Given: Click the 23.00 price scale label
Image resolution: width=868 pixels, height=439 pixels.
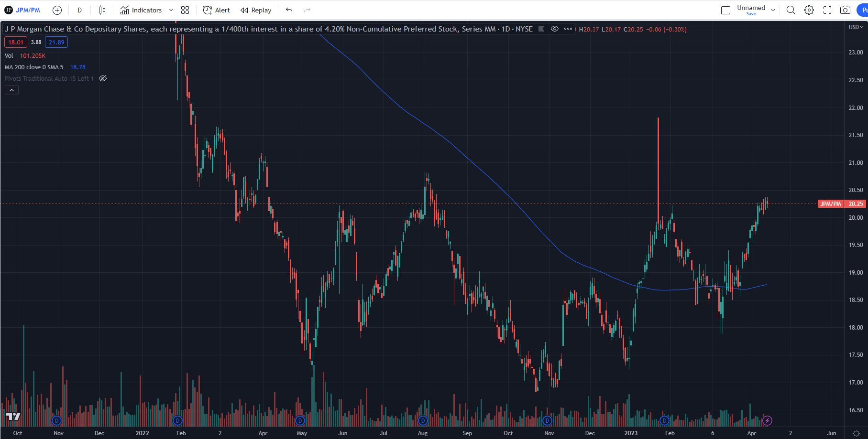Looking at the screenshot, I should [x=856, y=53].
